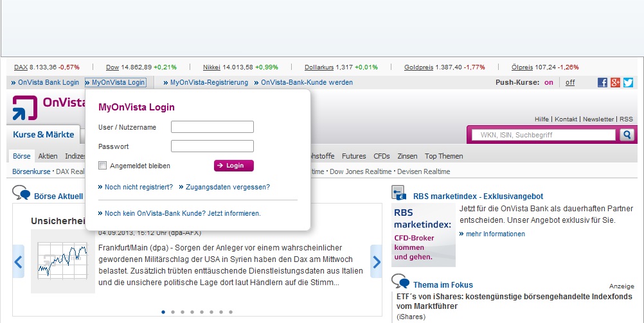This screenshot has width=644, height=323.
Task: Open the Börsenkurse sub-link
Action: 31,171
